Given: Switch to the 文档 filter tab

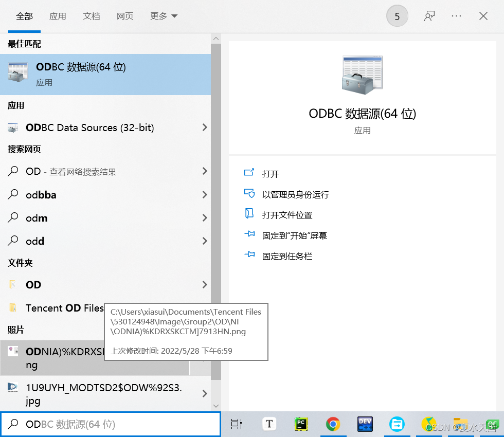Looking at the screenshot, I should (x=92, y=16).
